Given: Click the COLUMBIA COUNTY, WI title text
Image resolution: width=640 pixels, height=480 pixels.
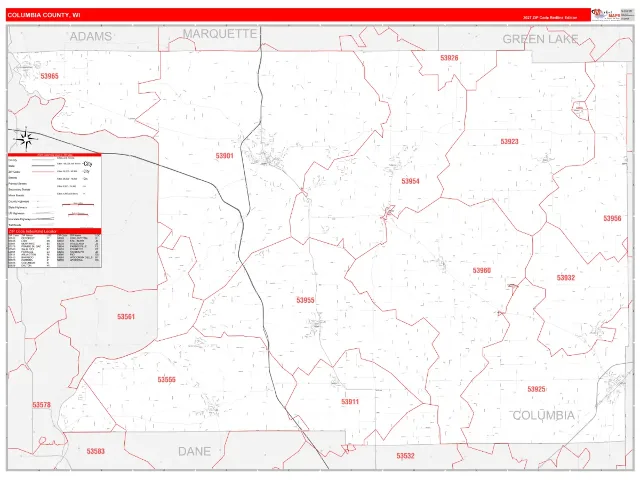Looking at the screenshot, I should click(x=44, y=15).
